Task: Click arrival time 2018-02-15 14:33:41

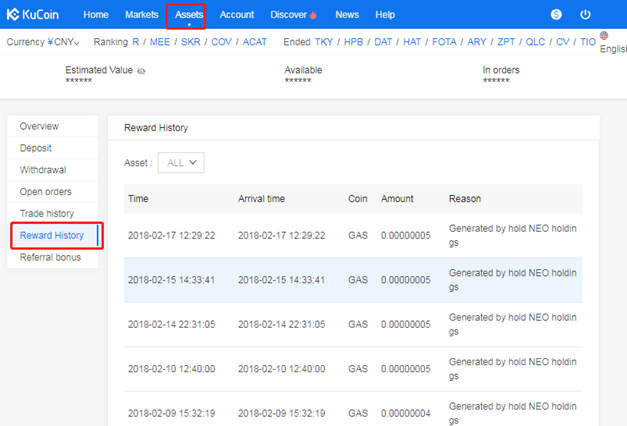Action: (282, 280)
